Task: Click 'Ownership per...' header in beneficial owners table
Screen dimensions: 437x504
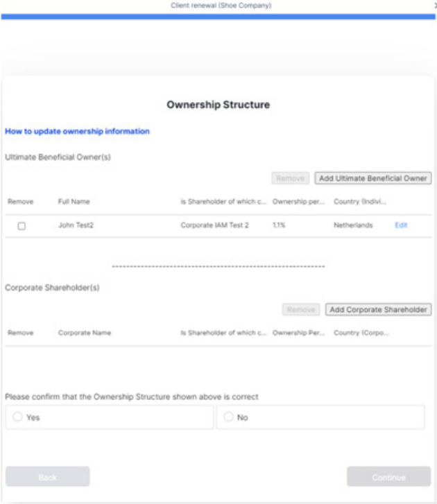Action: (299, 202)
